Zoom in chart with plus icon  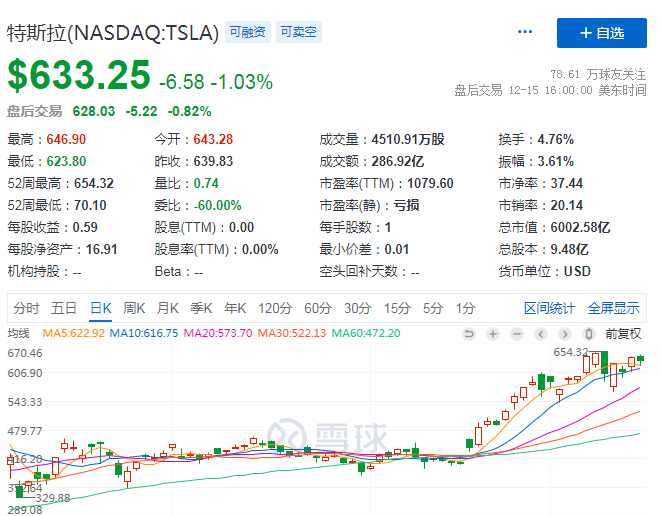[x=492, y=334]
